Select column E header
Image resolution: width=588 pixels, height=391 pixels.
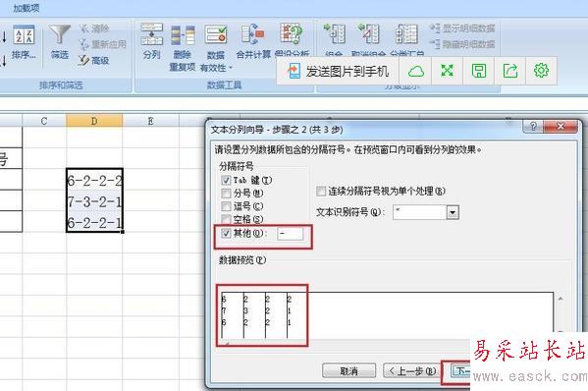(151, 121)
